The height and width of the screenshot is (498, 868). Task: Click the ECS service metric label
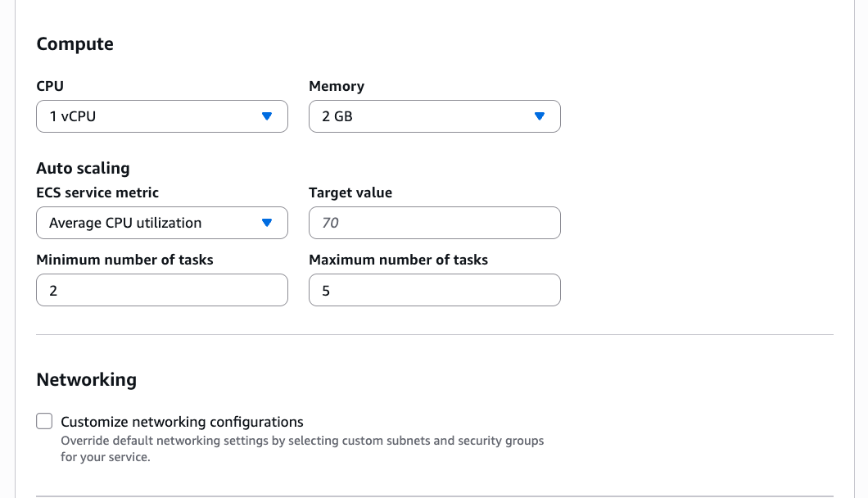(x=97, y=192)
